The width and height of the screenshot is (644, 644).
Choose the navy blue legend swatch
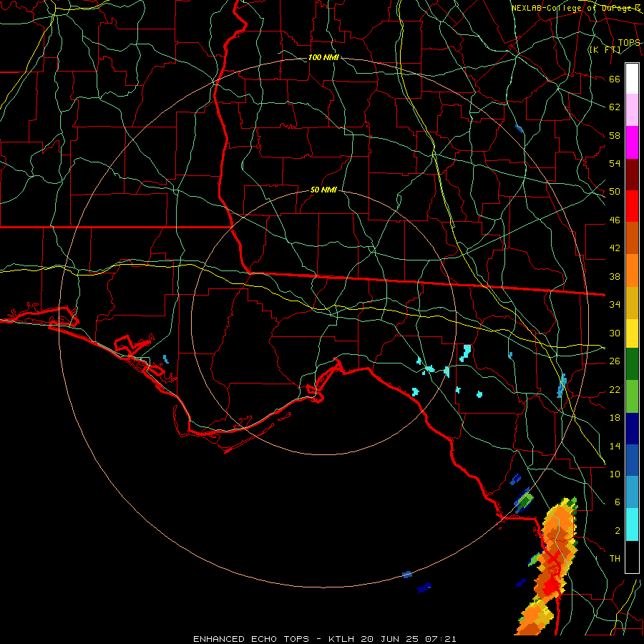[x=632, y=429]
